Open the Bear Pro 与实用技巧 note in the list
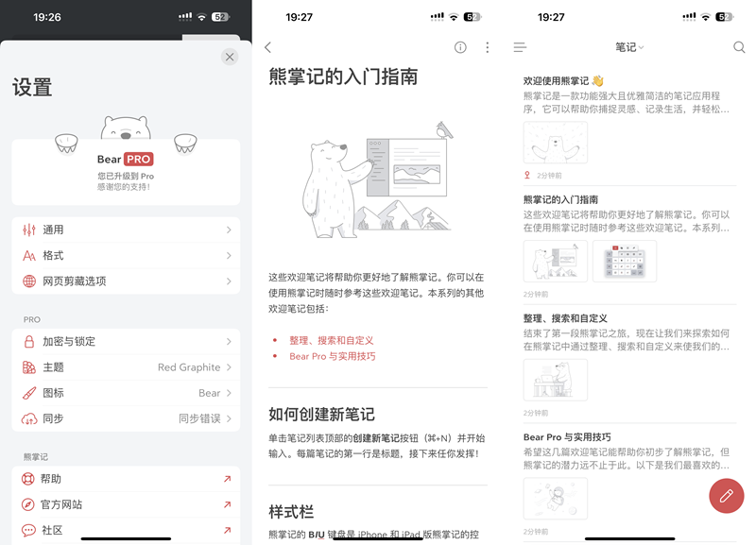Screen dimensions: 756x545 [x=629, y=484]
